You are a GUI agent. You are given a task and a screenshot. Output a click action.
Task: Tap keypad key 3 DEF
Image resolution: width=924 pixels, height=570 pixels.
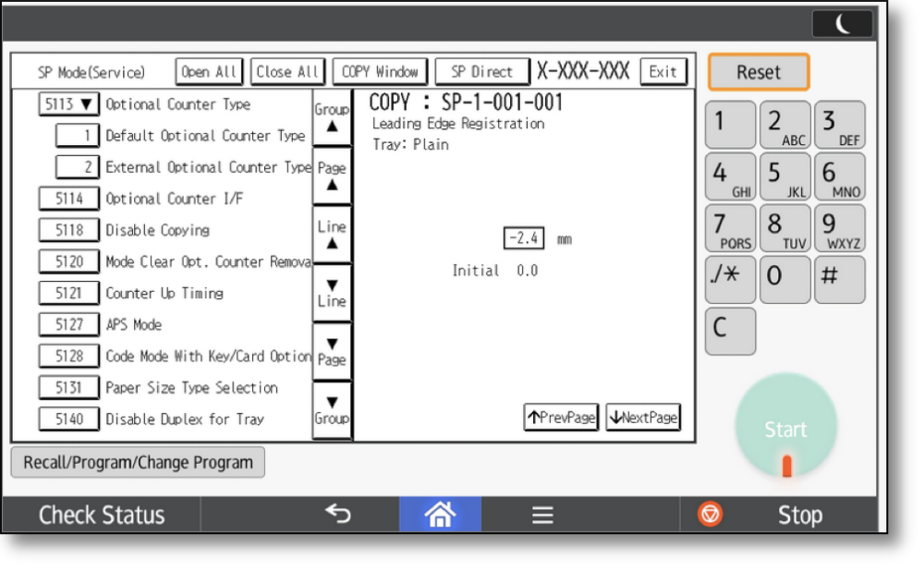(840, 125)
